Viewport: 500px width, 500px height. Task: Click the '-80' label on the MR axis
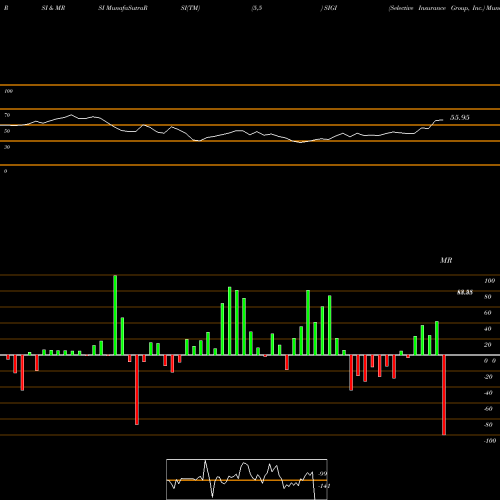[488, 425]
